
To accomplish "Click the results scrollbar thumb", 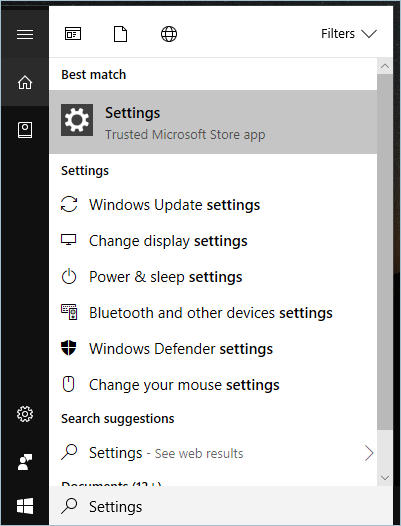I will point(385,252).
